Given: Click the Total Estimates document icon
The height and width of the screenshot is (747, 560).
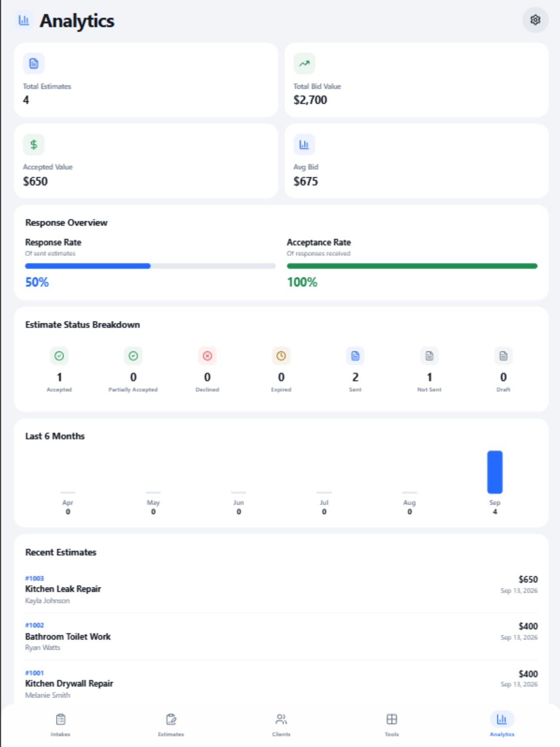Looking at the screenshot, I should click(34, 63).
